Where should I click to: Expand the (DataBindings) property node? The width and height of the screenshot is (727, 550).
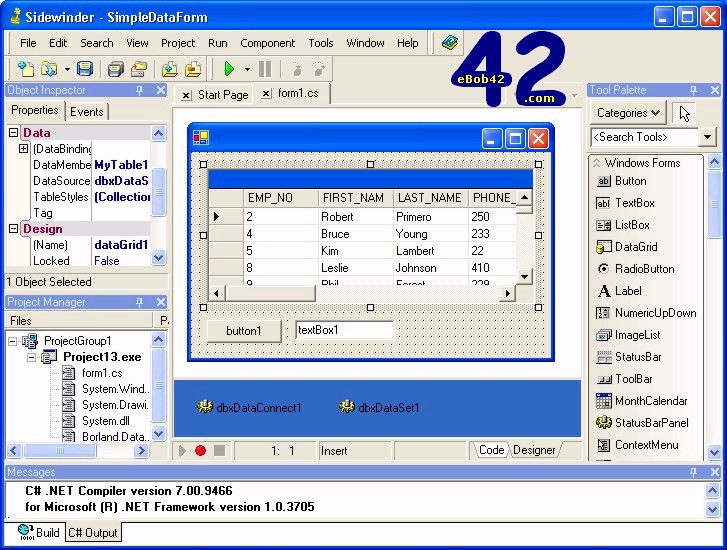[23, 149]
